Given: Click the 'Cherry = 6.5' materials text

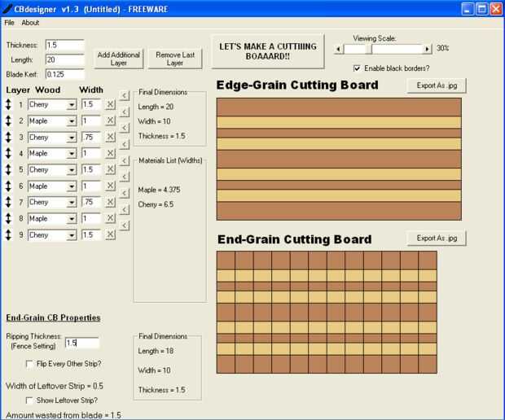Looking at the screenshot, I should coord(156,204).
